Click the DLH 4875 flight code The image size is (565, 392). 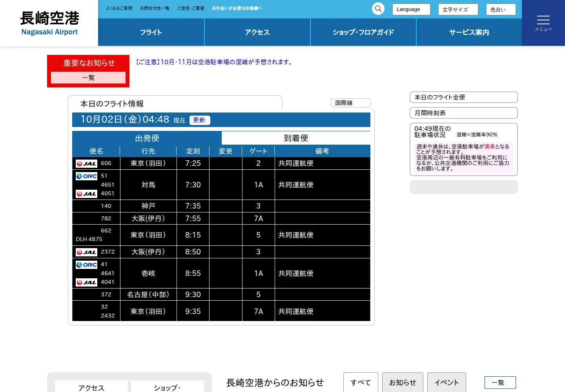(x=89, y=239)
